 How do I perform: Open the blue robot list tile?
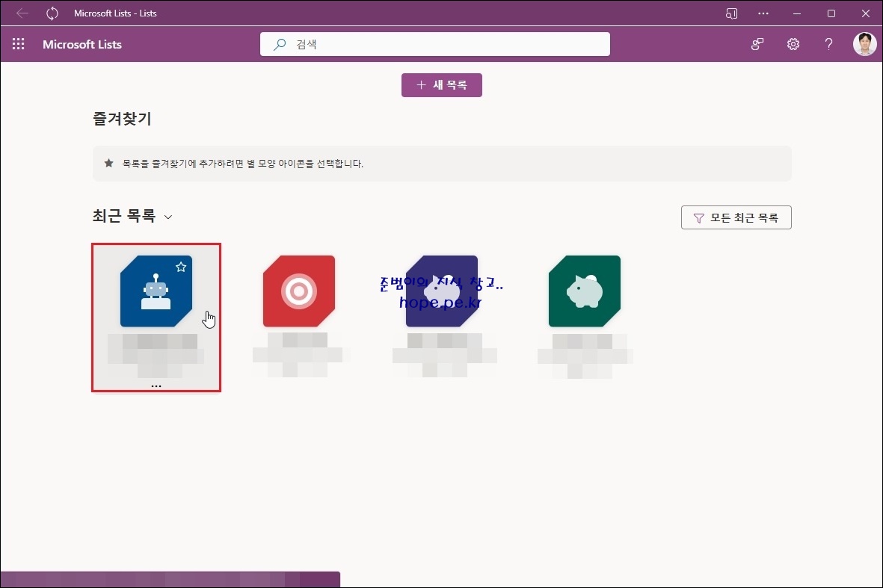pyautogui.click(x=156, y=291)
